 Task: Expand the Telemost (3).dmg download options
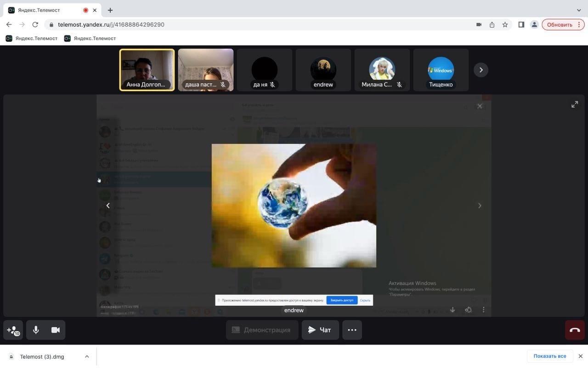(87, 356)
